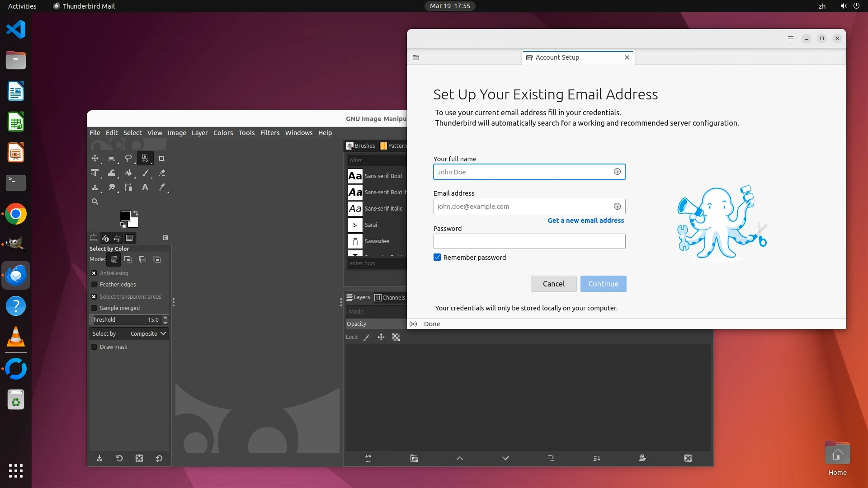Select the Text tool

tap(145, 187)
